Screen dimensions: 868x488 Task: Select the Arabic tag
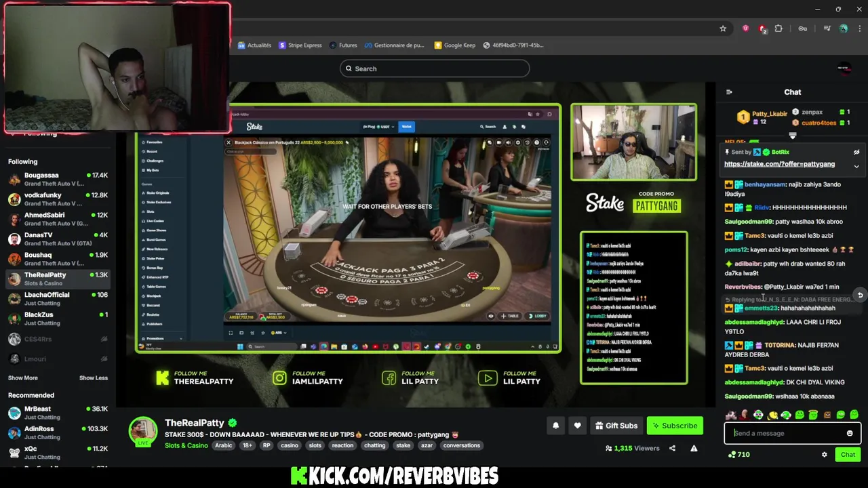pos(223,445)
